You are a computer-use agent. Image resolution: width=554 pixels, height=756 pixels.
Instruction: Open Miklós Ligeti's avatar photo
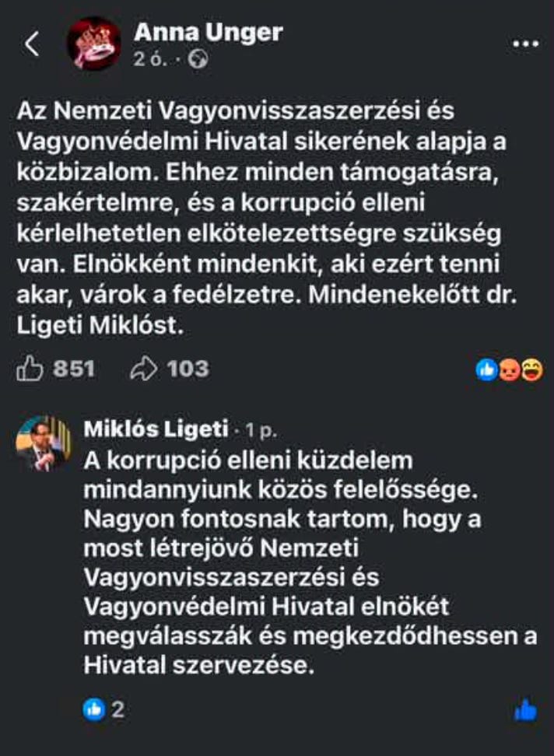pos(44,443)
